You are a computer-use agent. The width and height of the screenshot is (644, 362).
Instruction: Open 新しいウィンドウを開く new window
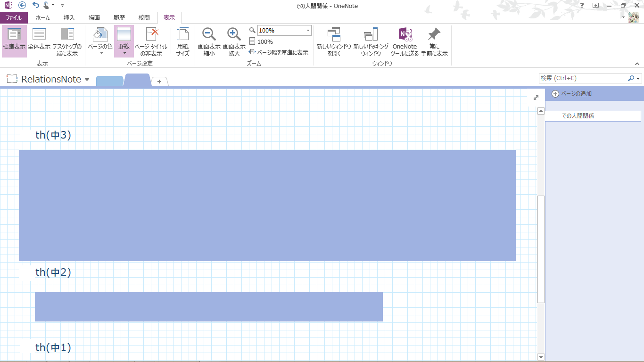pyautogui.click(x=334, y=41)
